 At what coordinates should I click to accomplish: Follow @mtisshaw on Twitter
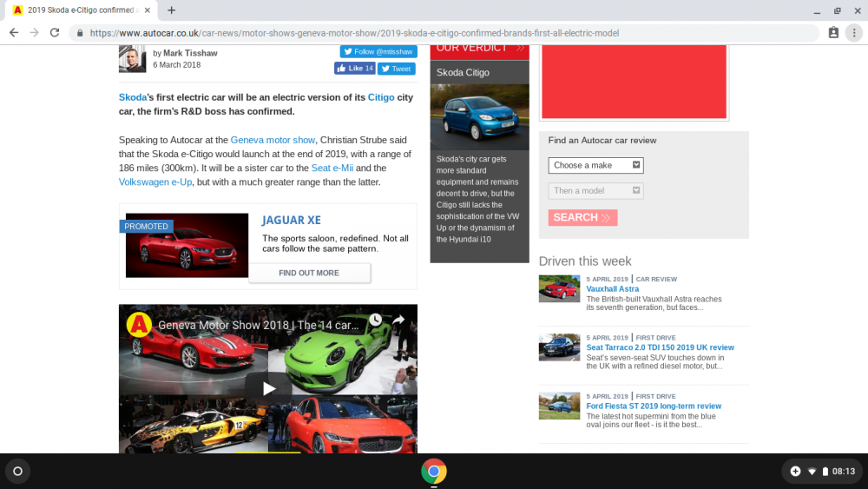pyautogui.click(x=378, y=51)
